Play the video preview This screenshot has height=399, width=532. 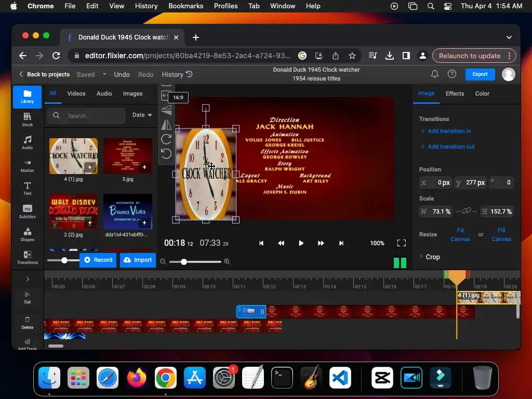pyautogui.click(x=301, y=243)
